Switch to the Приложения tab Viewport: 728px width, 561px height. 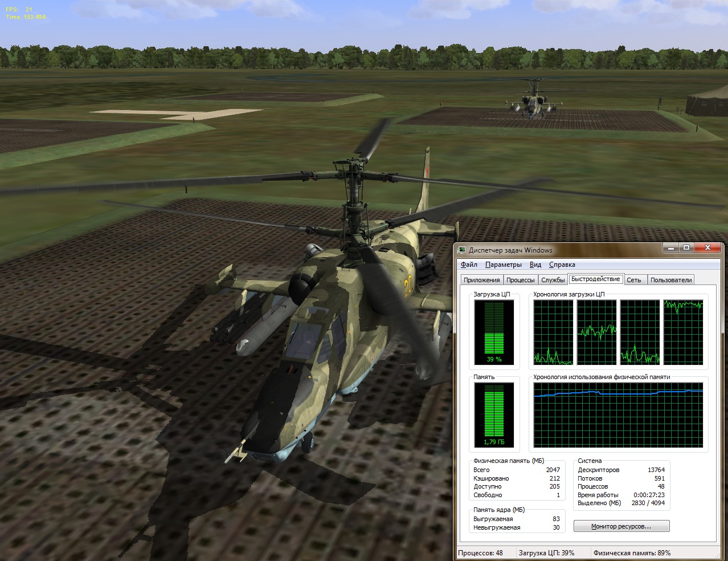click(481, 280)
